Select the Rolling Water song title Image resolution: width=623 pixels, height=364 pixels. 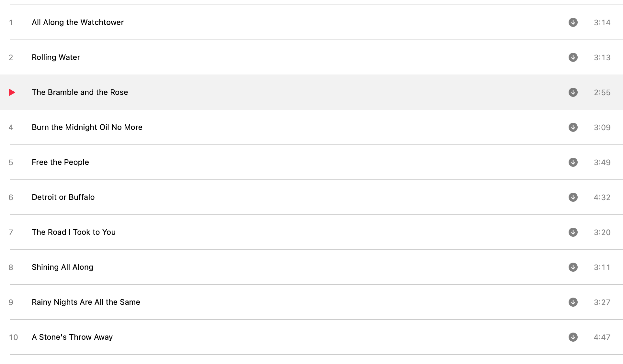point(56,57)
